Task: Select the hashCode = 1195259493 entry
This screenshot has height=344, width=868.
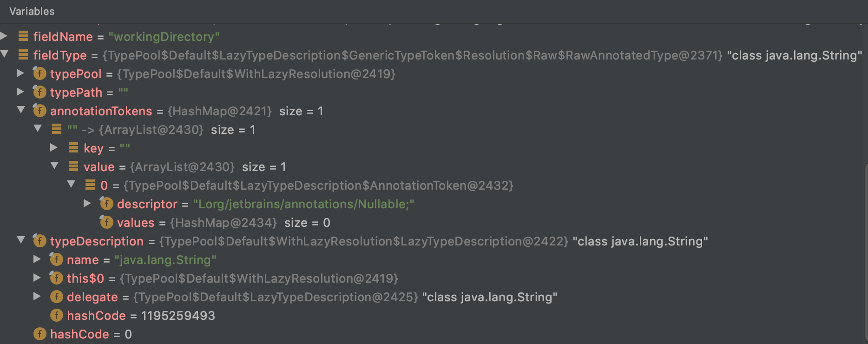Action: 139,315
